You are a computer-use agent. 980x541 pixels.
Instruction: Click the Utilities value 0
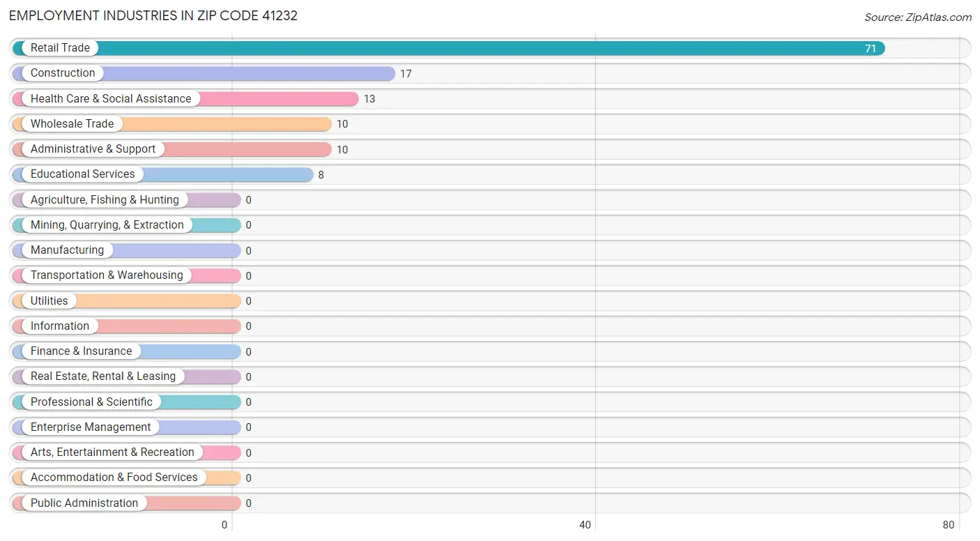tap(248, 301)
